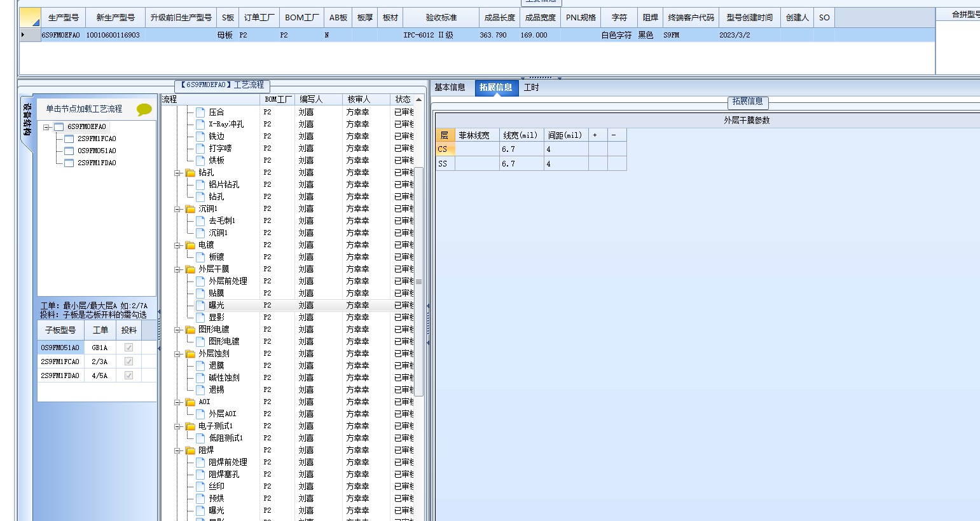Click the document icon beside 压合
Image resolution: width=980 pixels, height=521 pixels.
pyautogui.click(x=200, y=112)
